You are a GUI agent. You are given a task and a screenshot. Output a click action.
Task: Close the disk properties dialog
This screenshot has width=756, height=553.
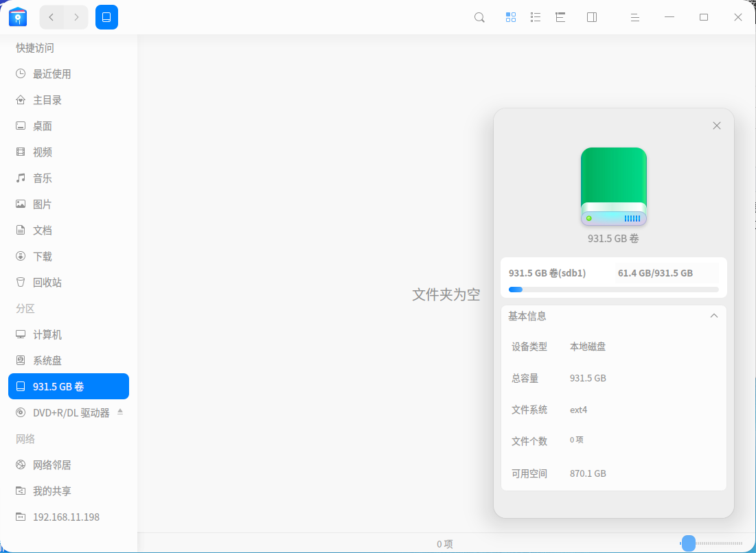tap(717, 126)
